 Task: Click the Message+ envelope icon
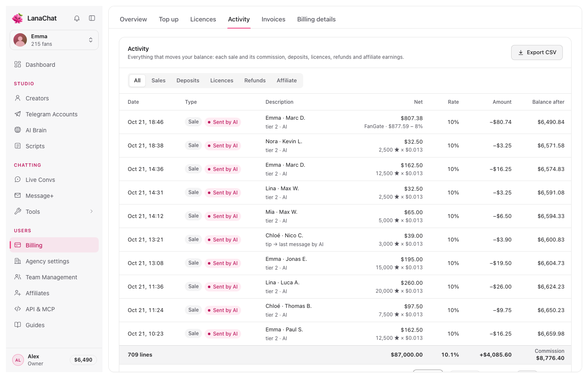pyautogui.click(x=18, y=195)
